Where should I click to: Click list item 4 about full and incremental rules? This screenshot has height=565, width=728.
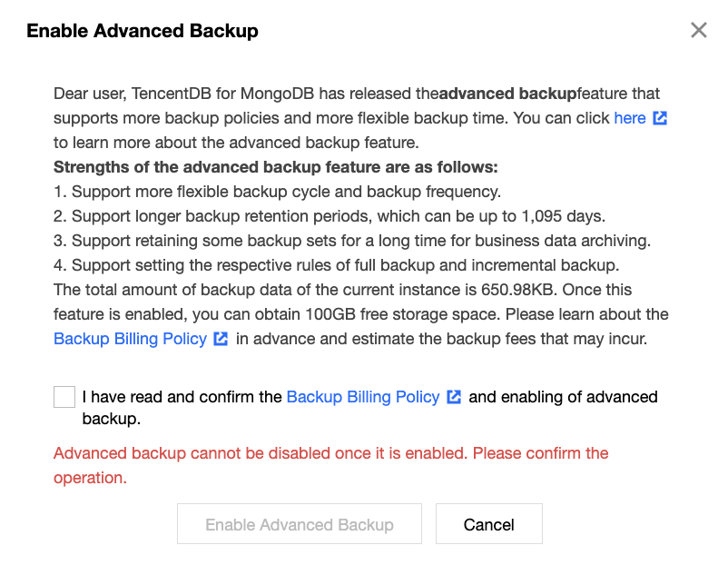[x=336, y=265]
